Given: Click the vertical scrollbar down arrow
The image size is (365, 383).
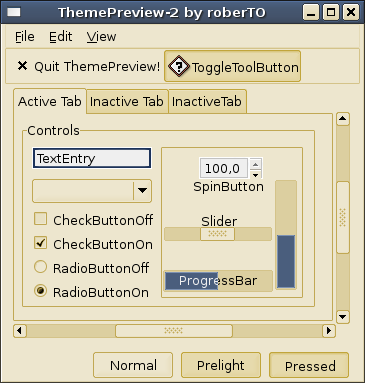Looking at the screenshot, I should (x=343, y=317).
